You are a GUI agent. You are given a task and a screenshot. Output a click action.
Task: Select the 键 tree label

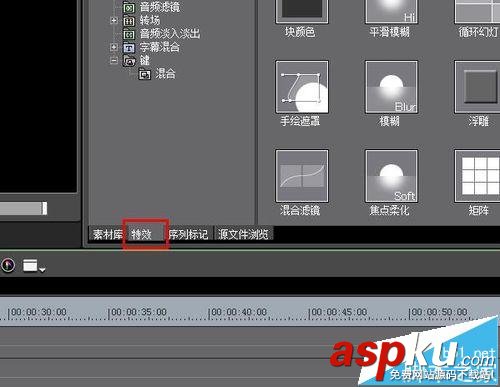pos(145,60)
